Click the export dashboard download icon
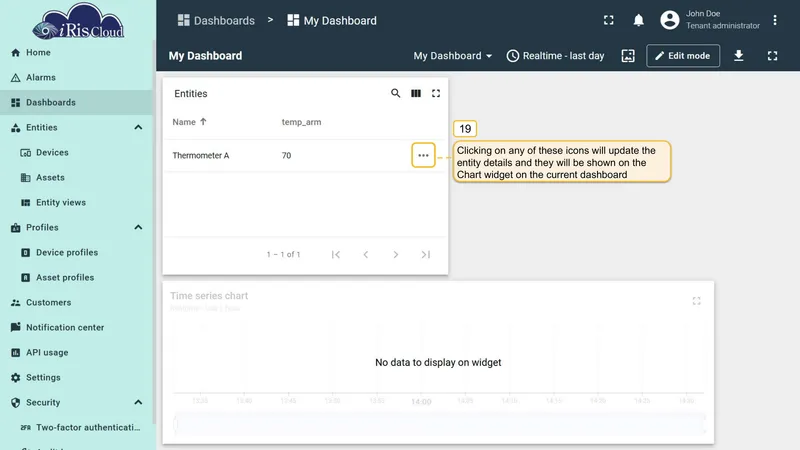 738,56
